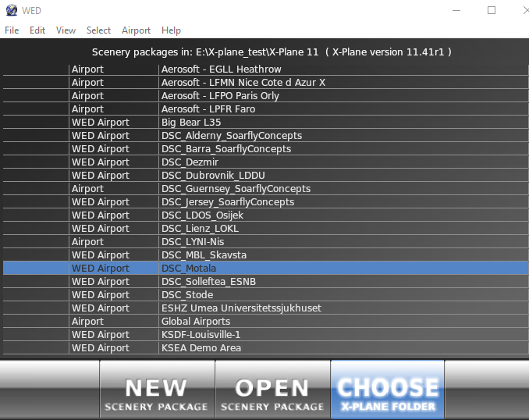Select KSEA Demo Area package
529x420 pixels.
pyautogui.click(x=266, y=348)
